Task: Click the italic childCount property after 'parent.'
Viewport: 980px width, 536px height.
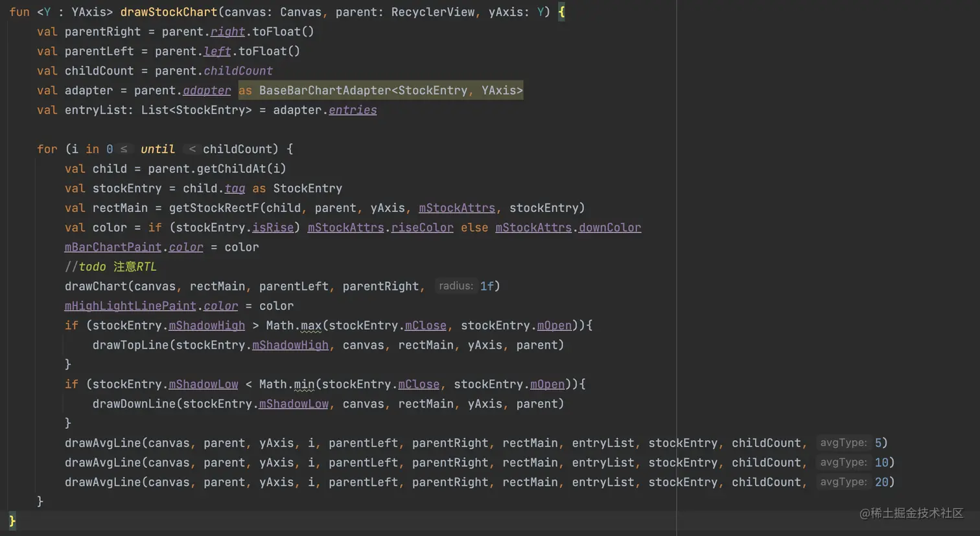Action: 238,71
